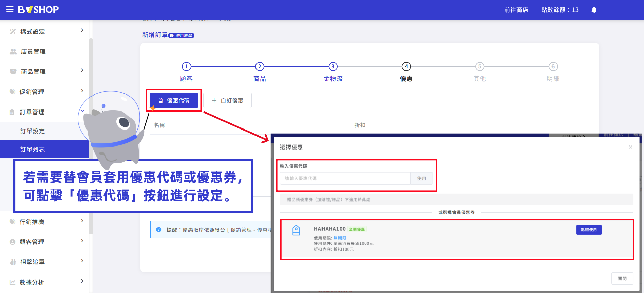The height and width of the screenshot is (293, 644).
Task: Expand the 數據分析 menu chevron
Action: (x=82, y=281)
